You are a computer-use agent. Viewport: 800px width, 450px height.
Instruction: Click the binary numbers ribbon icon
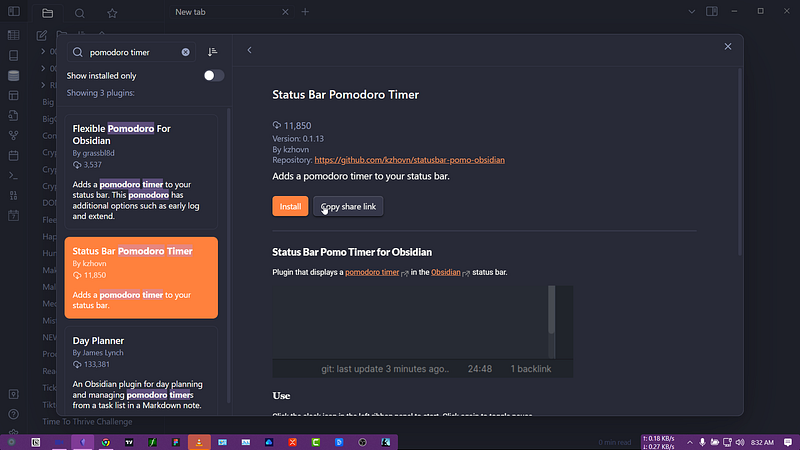click(14, 195)
